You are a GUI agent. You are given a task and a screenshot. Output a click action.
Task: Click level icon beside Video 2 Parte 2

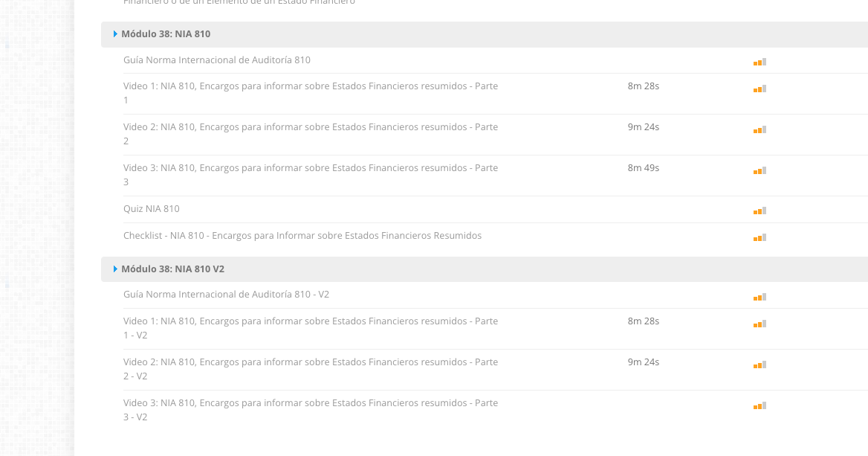coord(759,129)
